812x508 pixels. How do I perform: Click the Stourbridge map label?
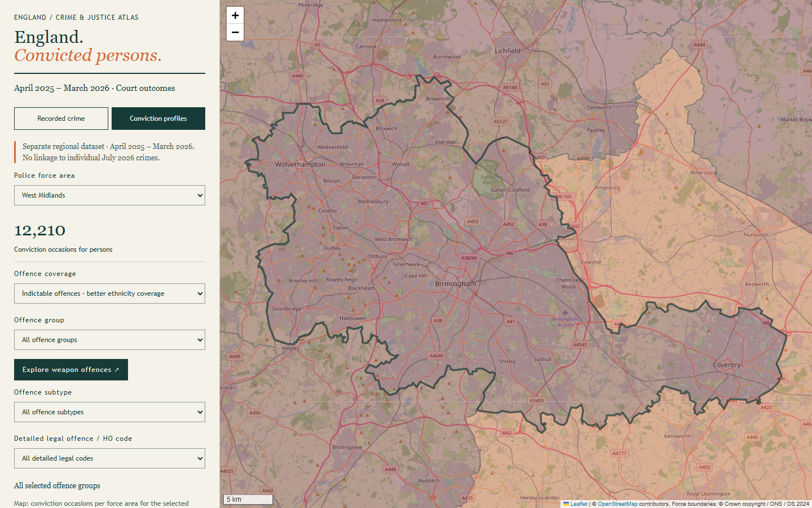coord(286,309)
